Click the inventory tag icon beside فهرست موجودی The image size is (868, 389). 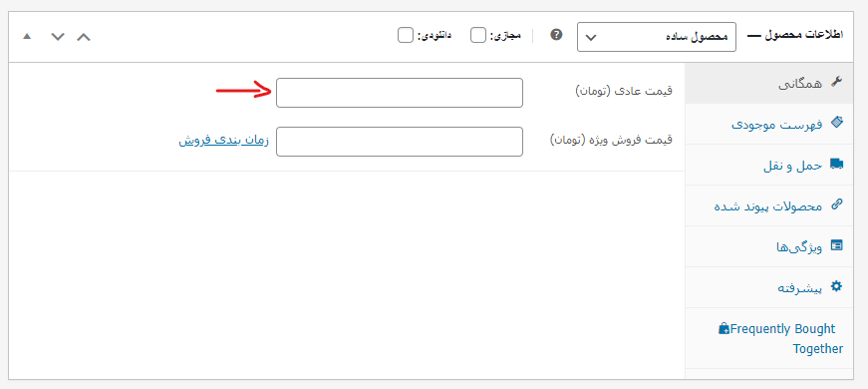pyautogui.click(x=837, y=123)
